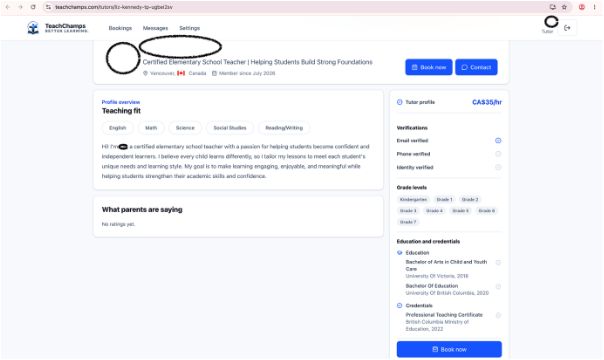Click the Tutor profile icon
Image resolution: width=604 pixels, height=360 pixels.
(x=399, y=102)
